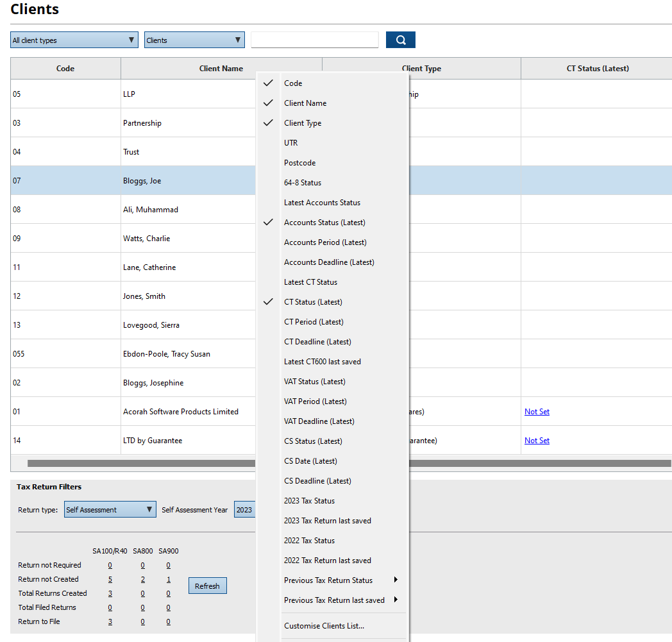Open Not Set link for LTD by Guarantee
This screenshot has height=642, width=672.
(537, 441)
